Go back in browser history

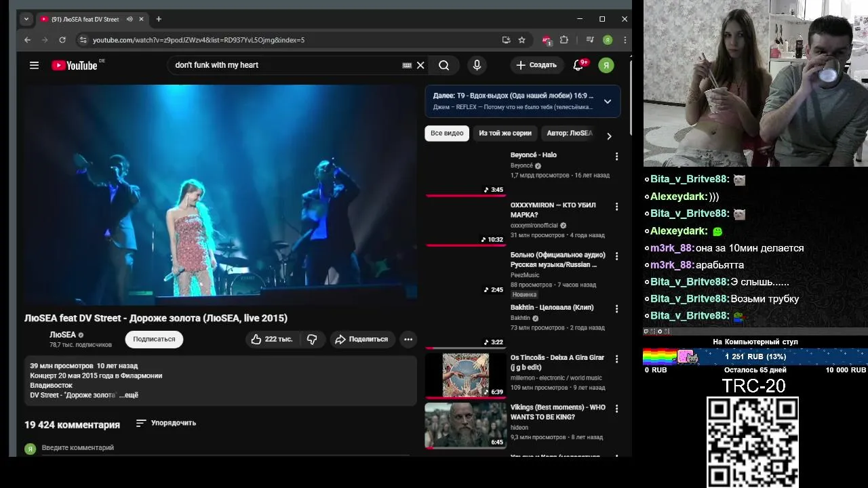[27, 40]
